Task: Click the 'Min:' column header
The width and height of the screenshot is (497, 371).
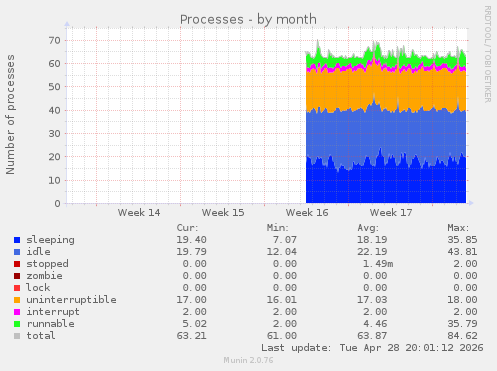Action: coord(278,228)
